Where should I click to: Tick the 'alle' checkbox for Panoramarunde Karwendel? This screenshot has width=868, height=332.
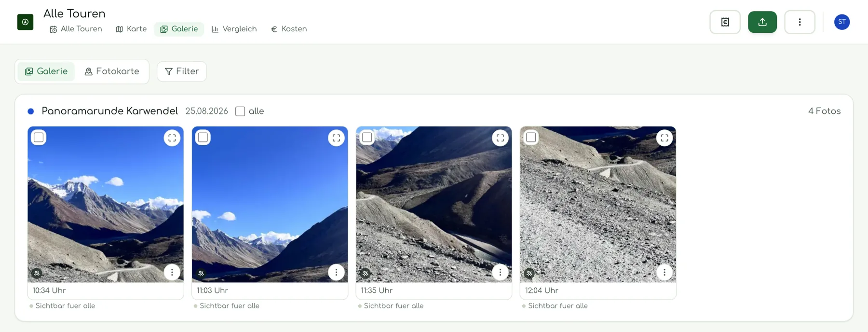240,111
